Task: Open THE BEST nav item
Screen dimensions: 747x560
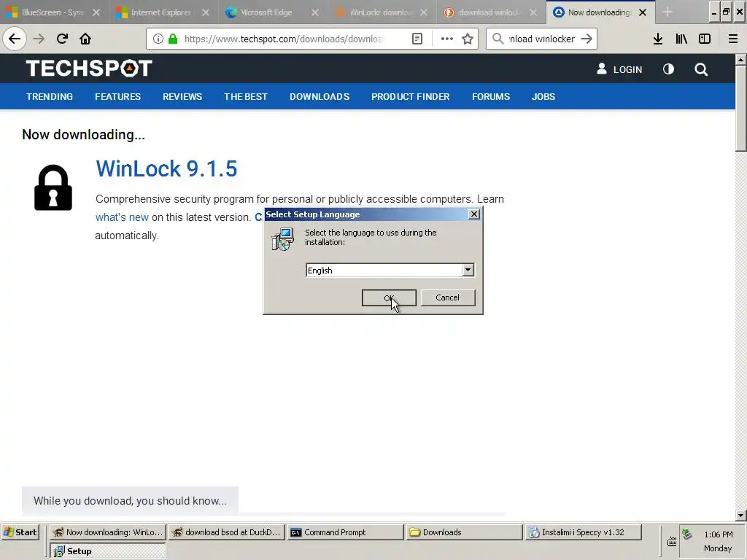Action: tap(246, 97)
